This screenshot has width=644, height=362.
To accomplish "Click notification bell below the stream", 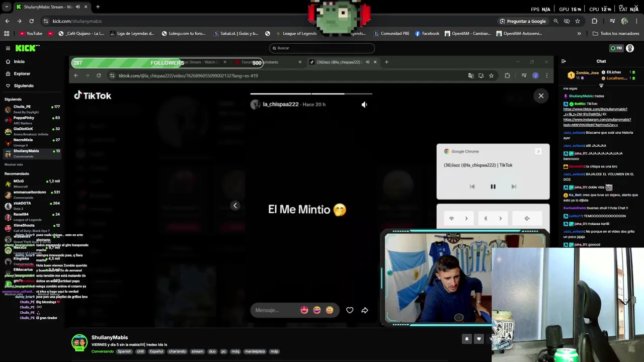I will tap(466, 339).
